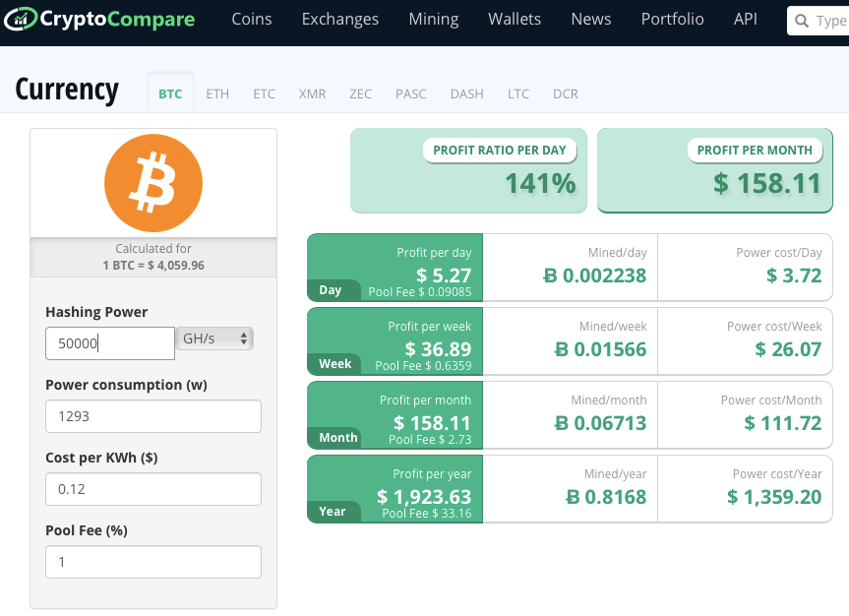The height and width of the screenshot is (616, 849).
Task: Click the Pool Fee percentage field
Action: tap(153, 562)
